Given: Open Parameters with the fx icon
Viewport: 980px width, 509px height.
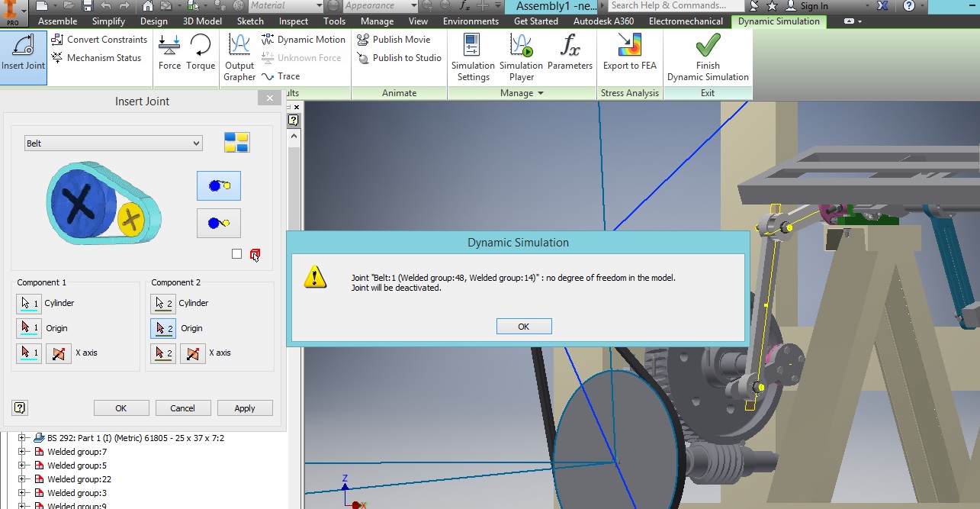Looking at the screenshot, I should (570, 51).
